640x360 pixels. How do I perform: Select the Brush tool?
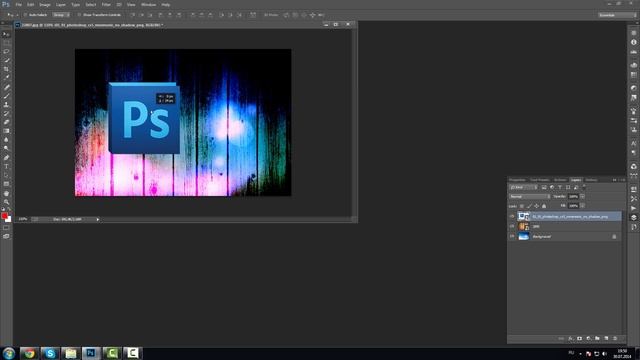(6, 96)
